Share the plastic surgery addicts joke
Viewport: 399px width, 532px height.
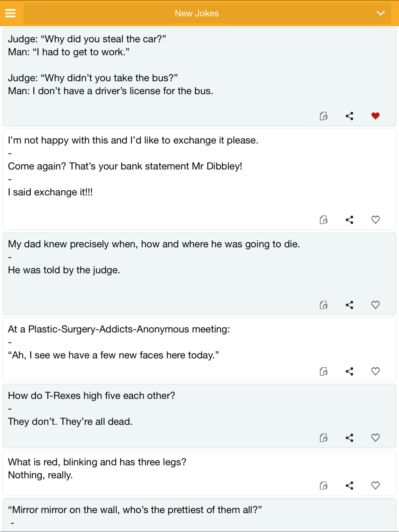(x=350, y=372)
